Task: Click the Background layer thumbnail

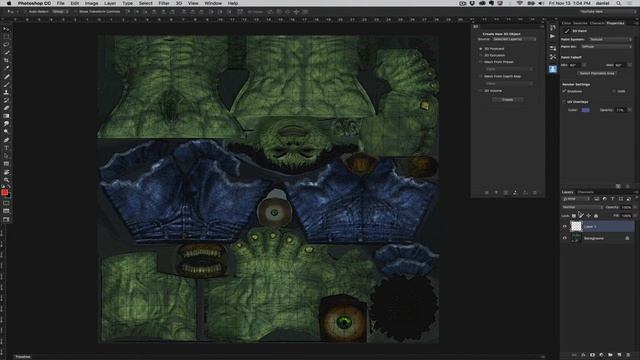Action: (x=576, y=238)
